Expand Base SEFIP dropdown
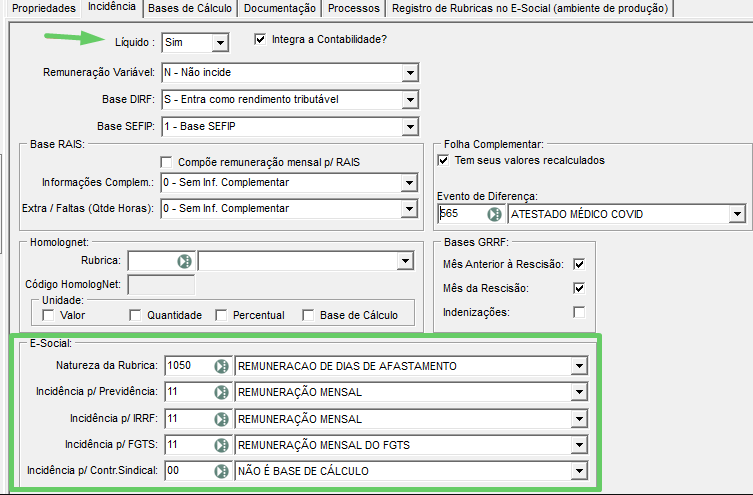Image resolution: width=753 pixels, height=495 pixels. click(x=410, y=127)
